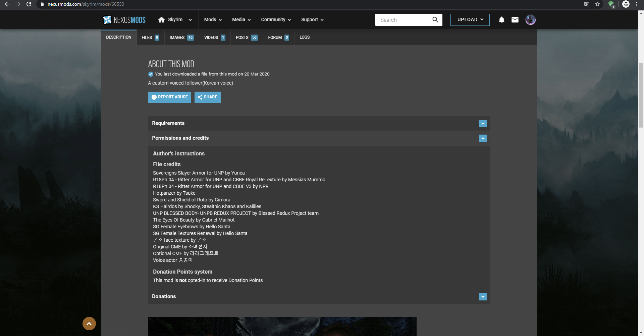Viewport: 644px width, 336px height.
Task: Click the mod screenshot image below Donations
Action: pos(282,327)
